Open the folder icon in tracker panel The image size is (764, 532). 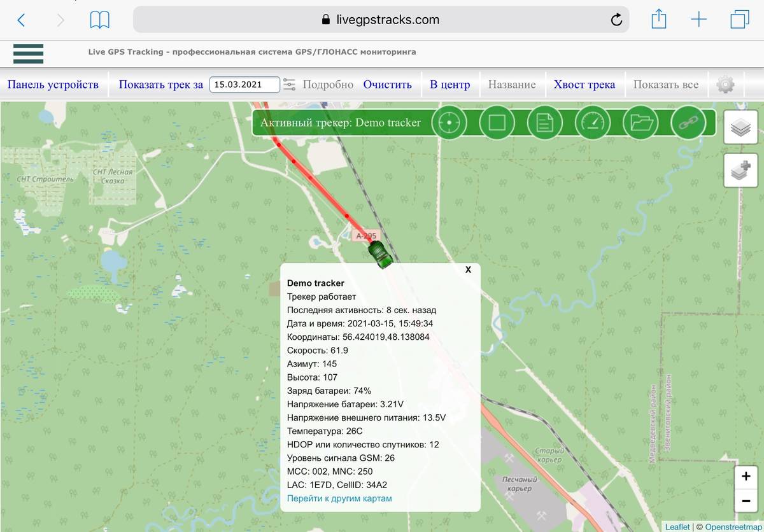[x=640, y=122]
